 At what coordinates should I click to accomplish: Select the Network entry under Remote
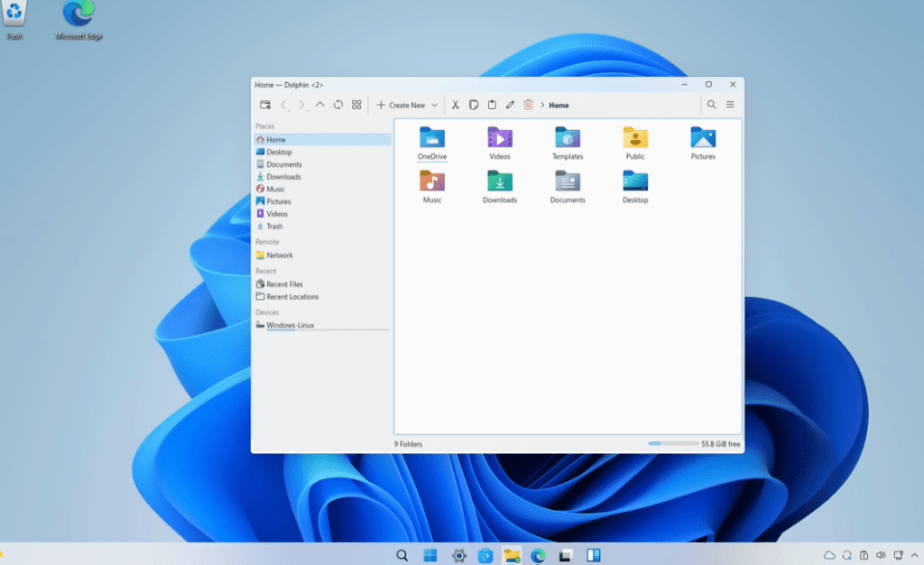coord(280,255)
